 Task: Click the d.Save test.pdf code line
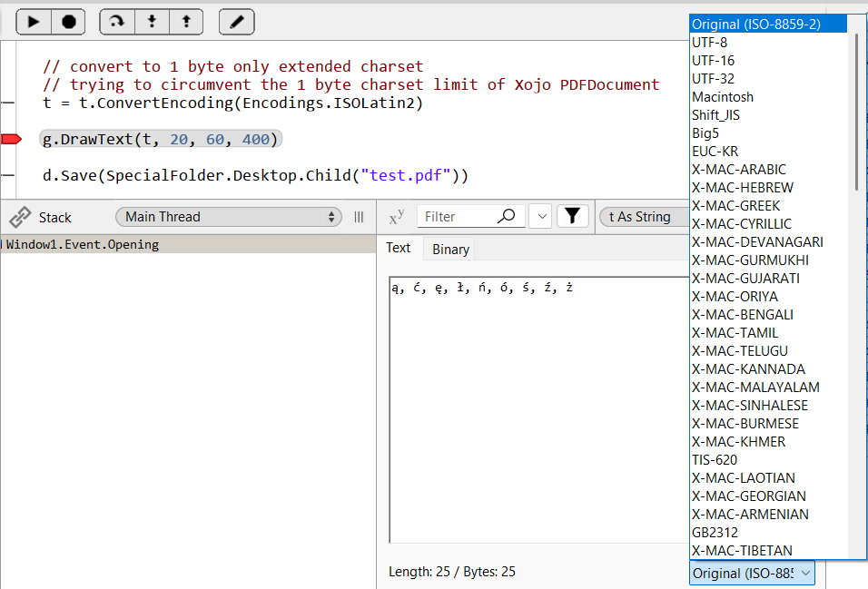point(255,175)
